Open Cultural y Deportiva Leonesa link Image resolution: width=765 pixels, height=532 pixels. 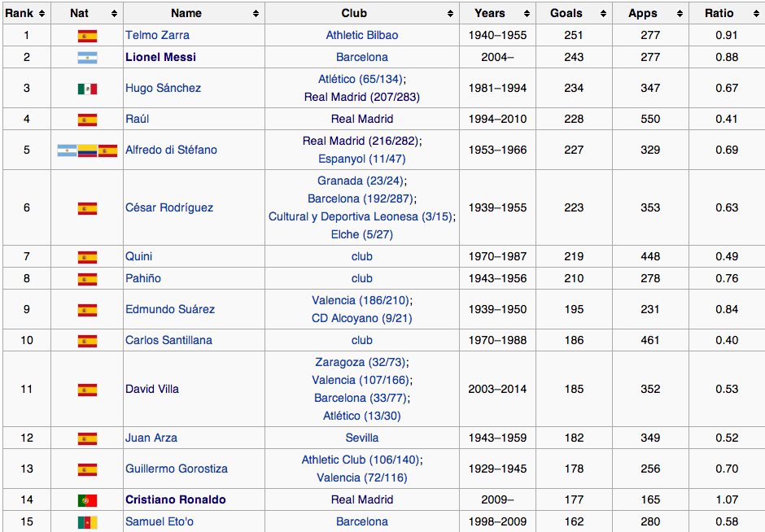click(x=361, y=216)
